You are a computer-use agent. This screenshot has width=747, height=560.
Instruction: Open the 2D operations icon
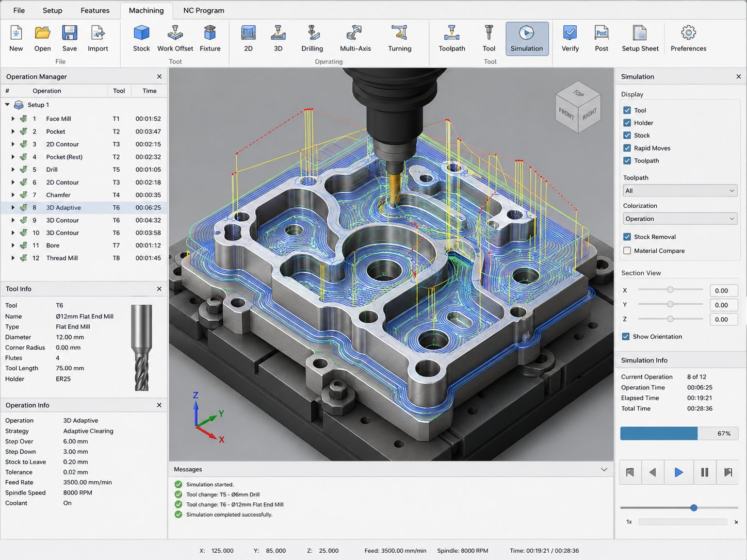[248, 34]
